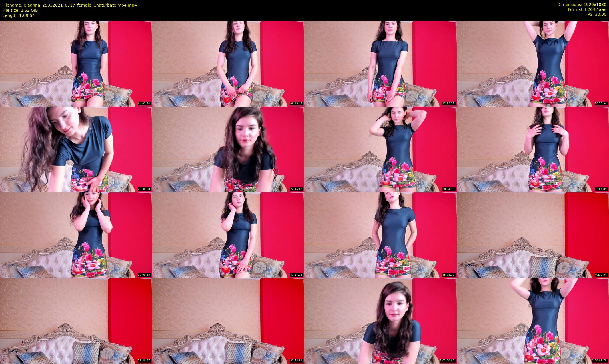Open the empty sofa frame at 53:40.57
609x364 pixels.
pyautogui.click(x=76, y=321)
